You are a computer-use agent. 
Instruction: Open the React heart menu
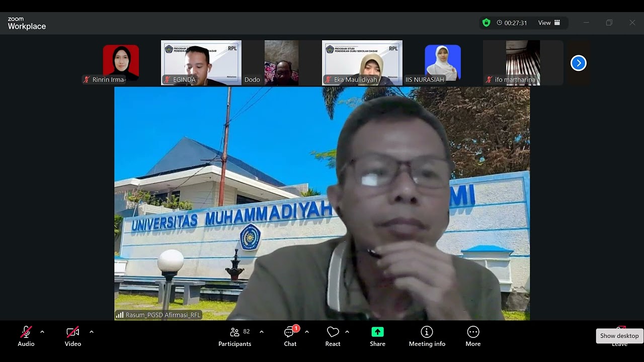tap(333, 336)
